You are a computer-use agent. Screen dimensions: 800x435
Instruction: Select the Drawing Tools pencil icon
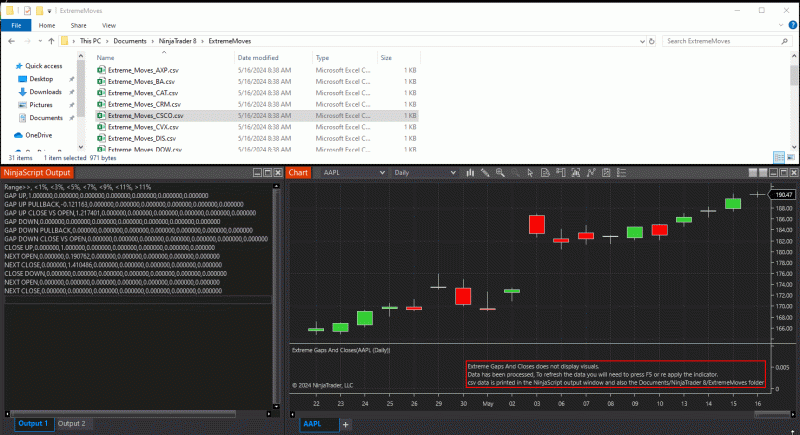[x=485, y=173]
